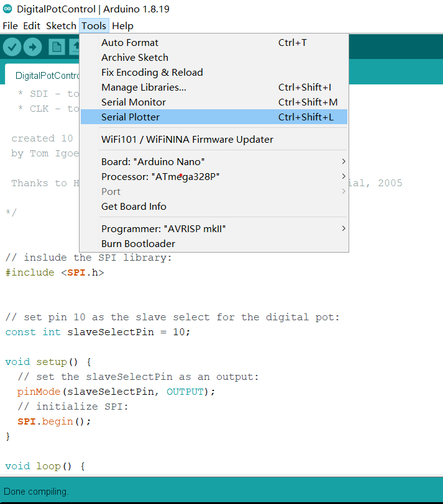Viewport: 443px width, 504px height.
Task: Click the New sketch icon
Action: pyautogui.click(x=57, y=47)
